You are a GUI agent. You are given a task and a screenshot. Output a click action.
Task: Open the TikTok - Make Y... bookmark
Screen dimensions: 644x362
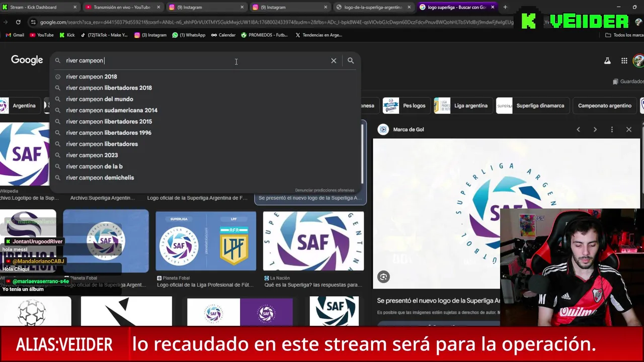(104, 35)
